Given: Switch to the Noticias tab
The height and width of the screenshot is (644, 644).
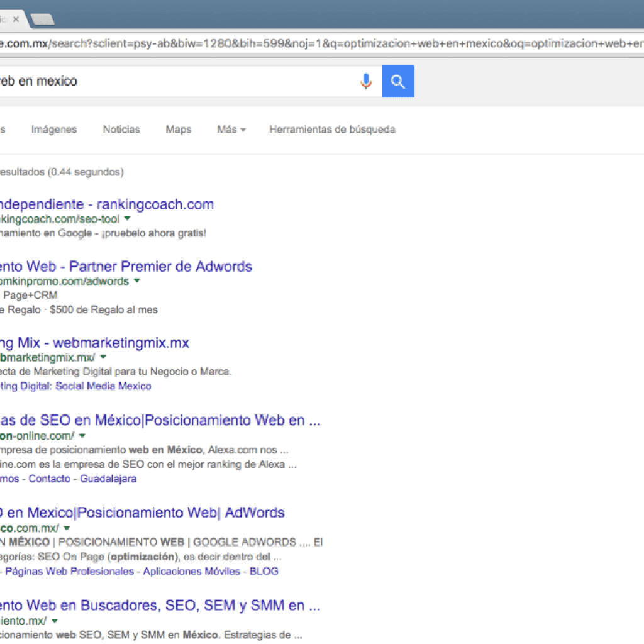Looking at the screenshot, I should 121,130.
